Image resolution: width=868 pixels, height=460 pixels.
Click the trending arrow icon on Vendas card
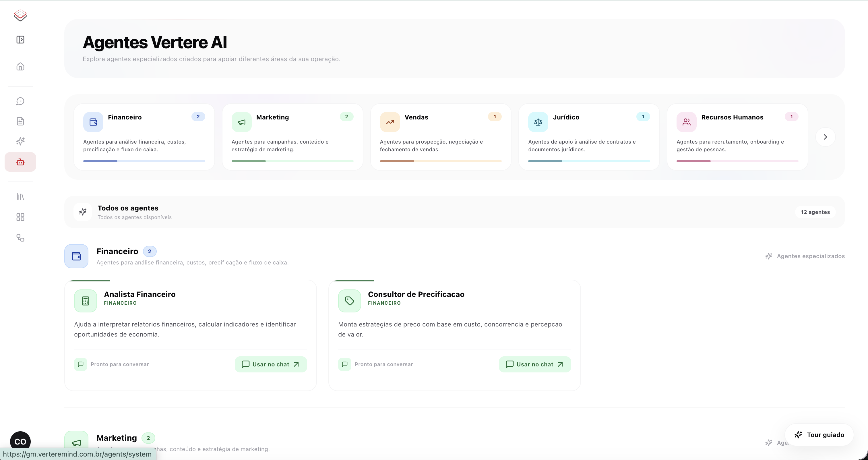(x=390, y=122)
